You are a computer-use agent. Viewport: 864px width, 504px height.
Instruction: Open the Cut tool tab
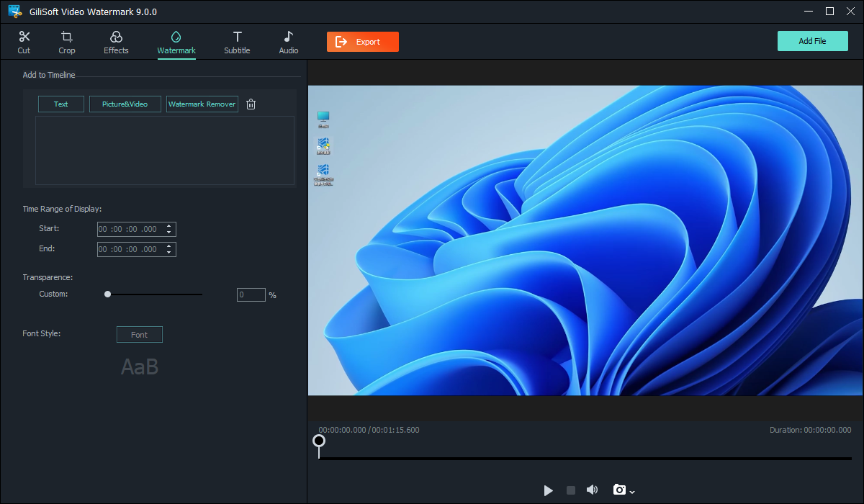24,42
